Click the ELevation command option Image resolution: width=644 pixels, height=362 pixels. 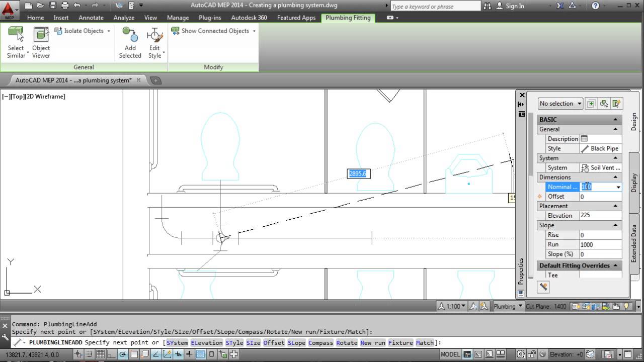click(x=206, y=343)
